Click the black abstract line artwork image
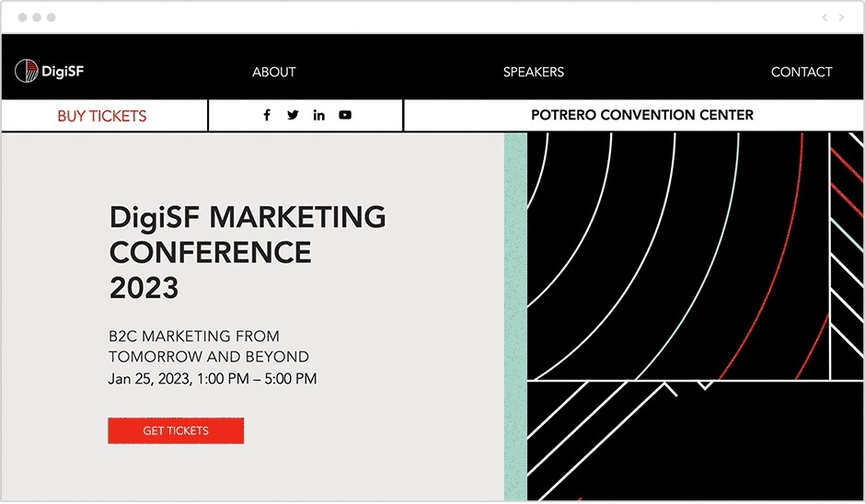Image resolution: width=865 pixels, height=504 pixels. [x=695, y=316]
